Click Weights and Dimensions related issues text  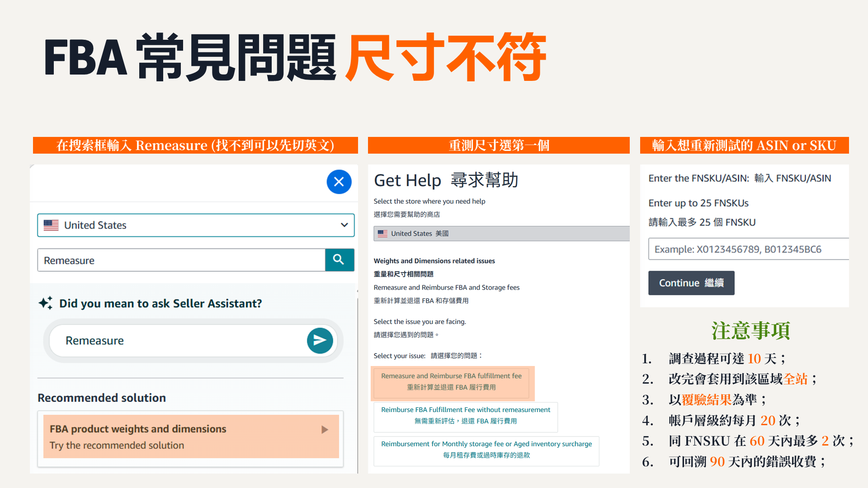[434, 261]
